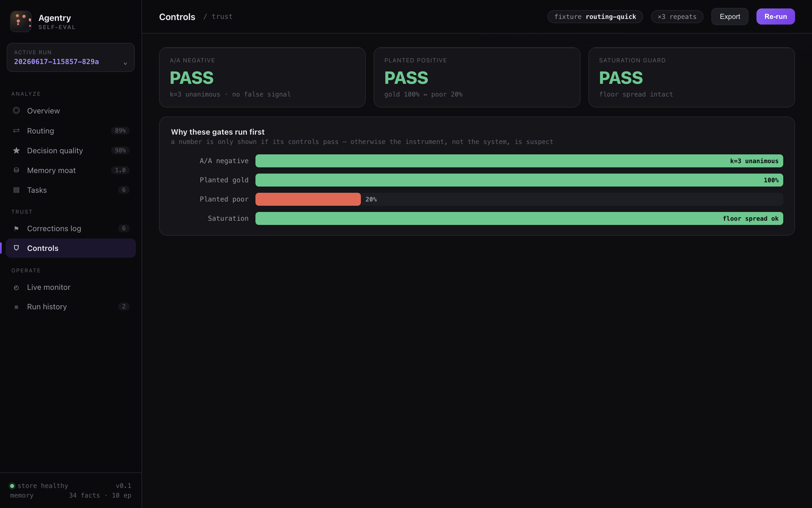Click the Routing 89% badge
The width and height of the screenshot is (812, 508).
[120, 131]
